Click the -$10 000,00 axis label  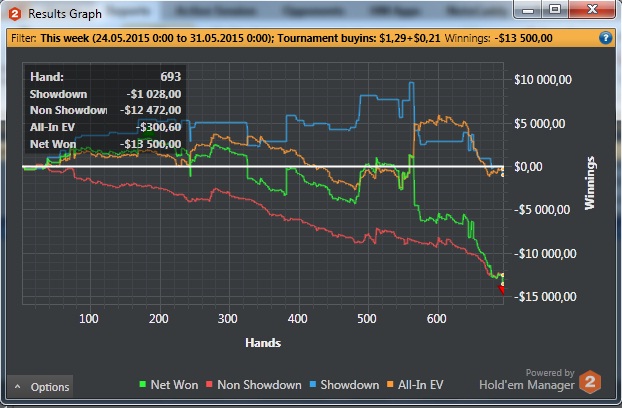[545, 253]
